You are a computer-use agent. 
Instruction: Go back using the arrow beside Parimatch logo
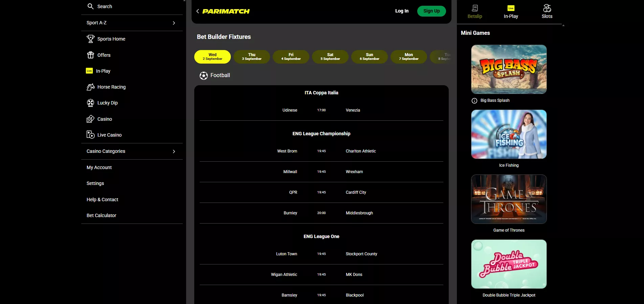pyautogui.click(x=198, y=11)
